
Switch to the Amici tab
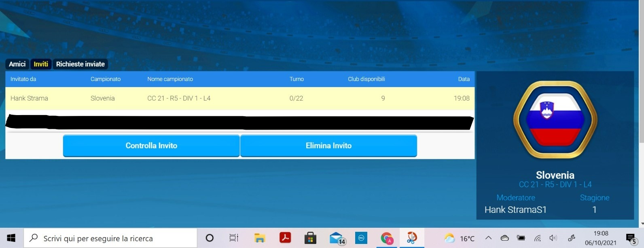(17, 64)
